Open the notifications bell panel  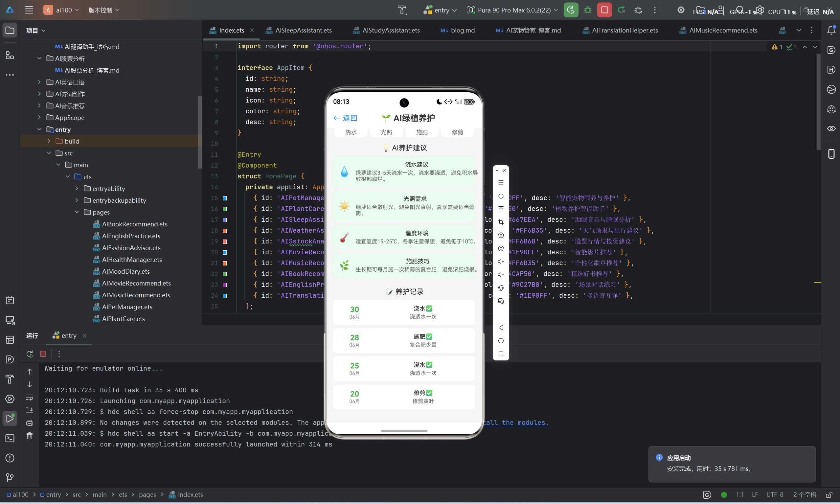click(831, 30)
